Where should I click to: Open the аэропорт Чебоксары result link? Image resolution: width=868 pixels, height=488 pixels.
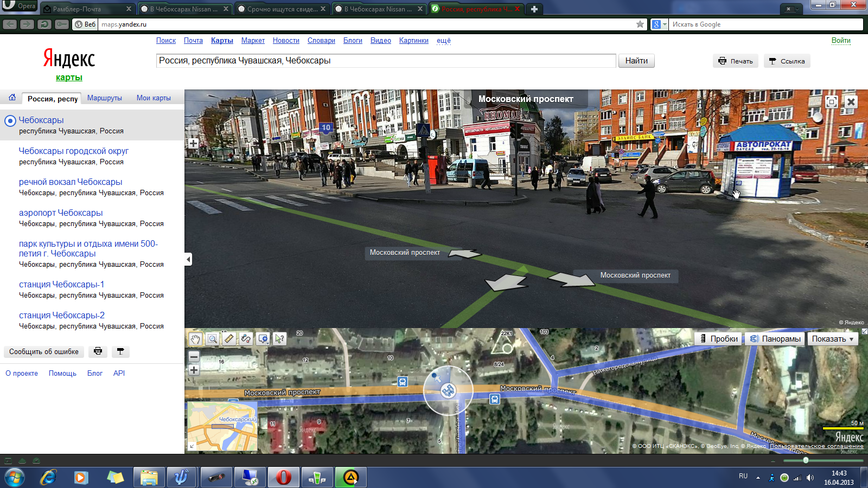coord(61,213)
